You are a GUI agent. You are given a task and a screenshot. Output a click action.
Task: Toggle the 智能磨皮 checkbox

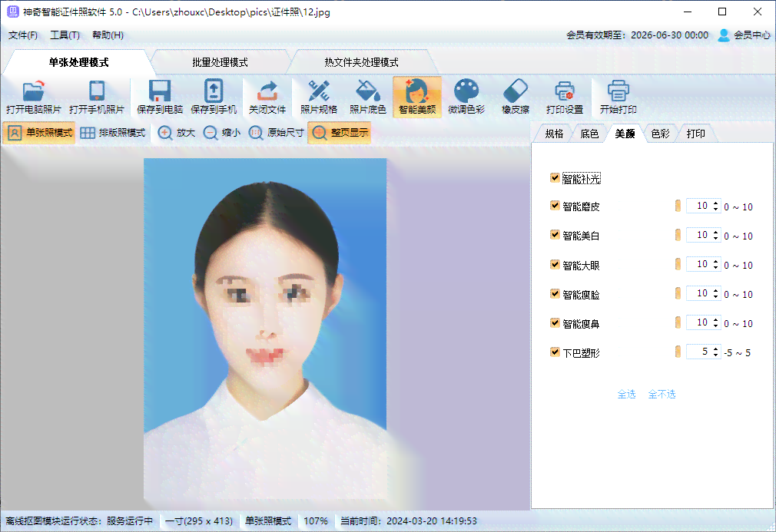555,206
